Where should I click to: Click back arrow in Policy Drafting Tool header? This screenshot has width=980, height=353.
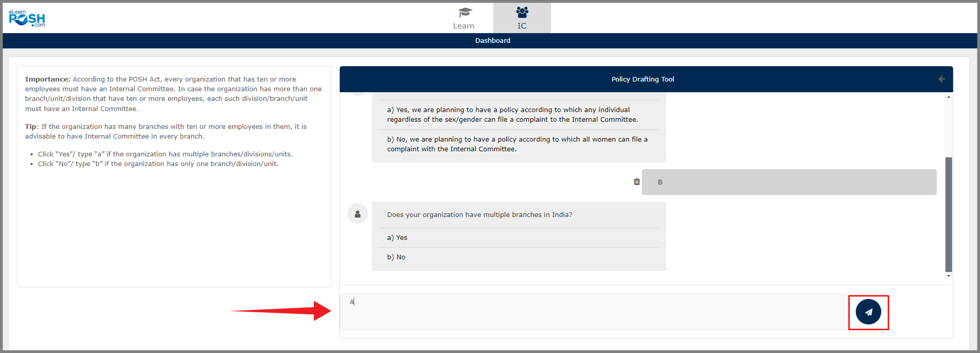(x=941, y=79)
